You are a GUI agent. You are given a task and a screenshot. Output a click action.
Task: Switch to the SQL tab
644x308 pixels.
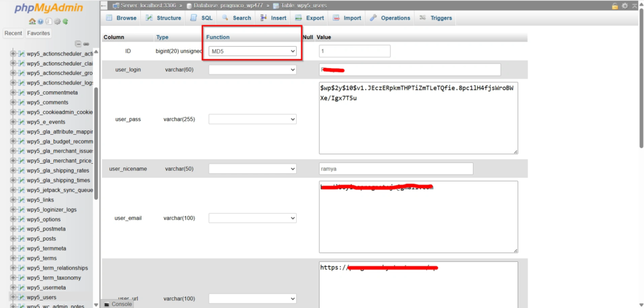point(202,18)
